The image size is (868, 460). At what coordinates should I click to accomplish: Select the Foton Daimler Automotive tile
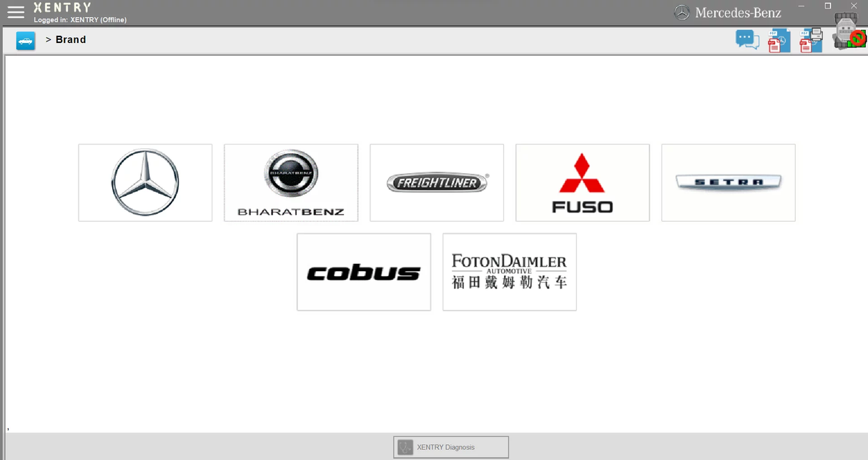click(x=510, y=272)
